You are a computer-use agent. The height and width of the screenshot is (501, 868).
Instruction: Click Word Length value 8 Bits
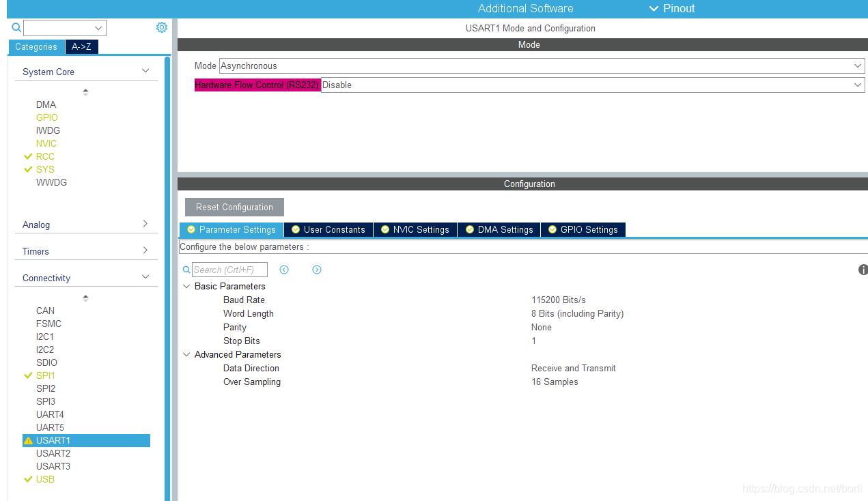[578, 313]
